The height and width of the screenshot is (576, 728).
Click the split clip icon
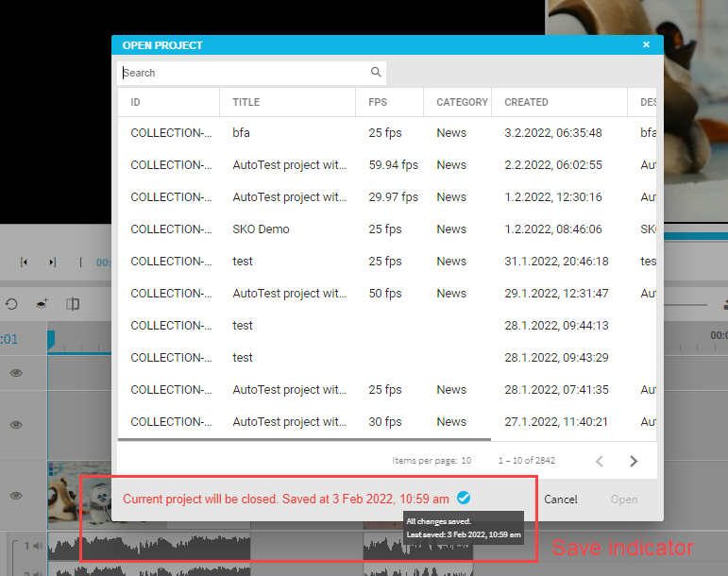pyautogui.click(x=73, y=304)
